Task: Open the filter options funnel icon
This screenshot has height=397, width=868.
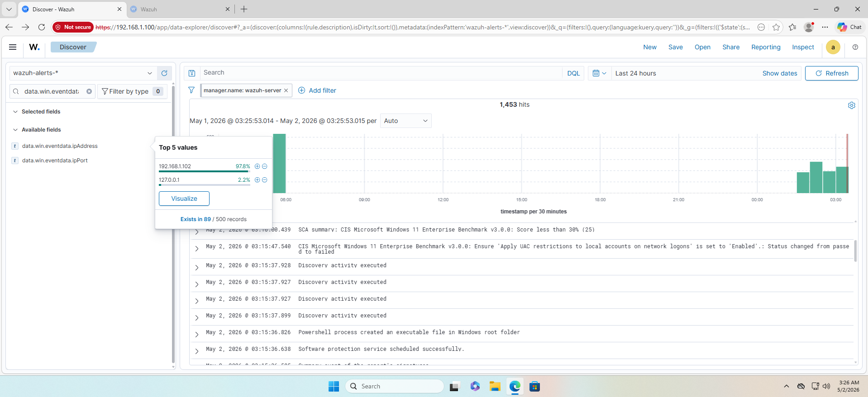Action: pyautogui.click(x=191, y=90)
